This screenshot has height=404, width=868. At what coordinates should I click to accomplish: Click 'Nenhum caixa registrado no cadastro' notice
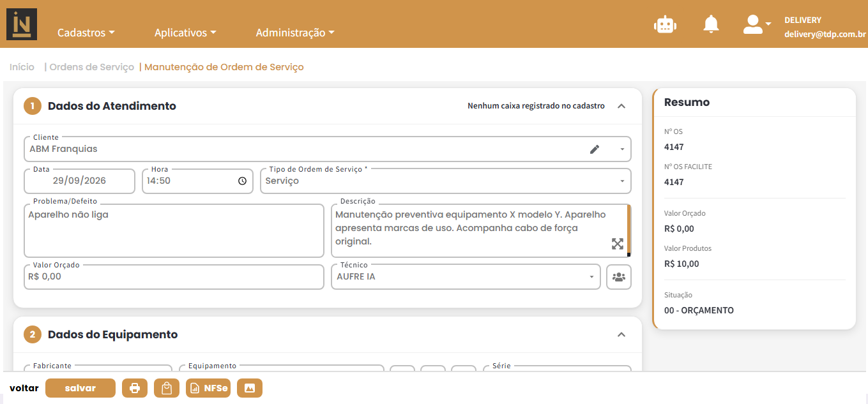pyautogui.click(x=536, y=106)
